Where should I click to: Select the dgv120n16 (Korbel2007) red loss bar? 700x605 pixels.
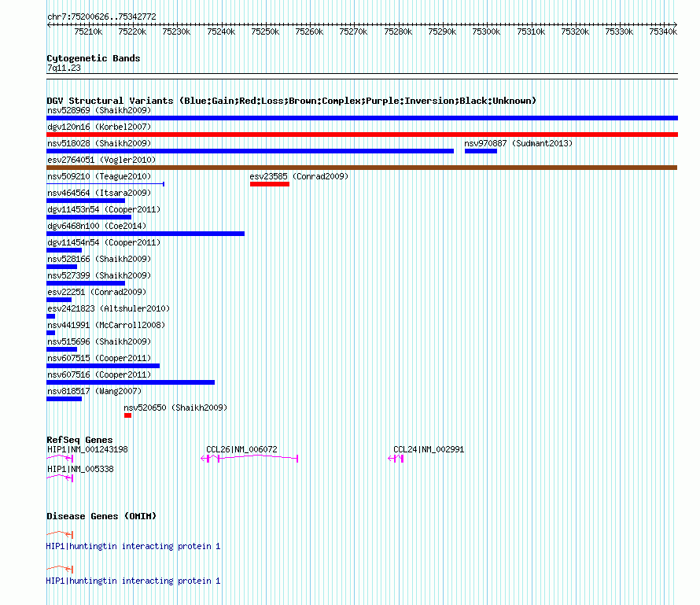click(x=362, y=135)
